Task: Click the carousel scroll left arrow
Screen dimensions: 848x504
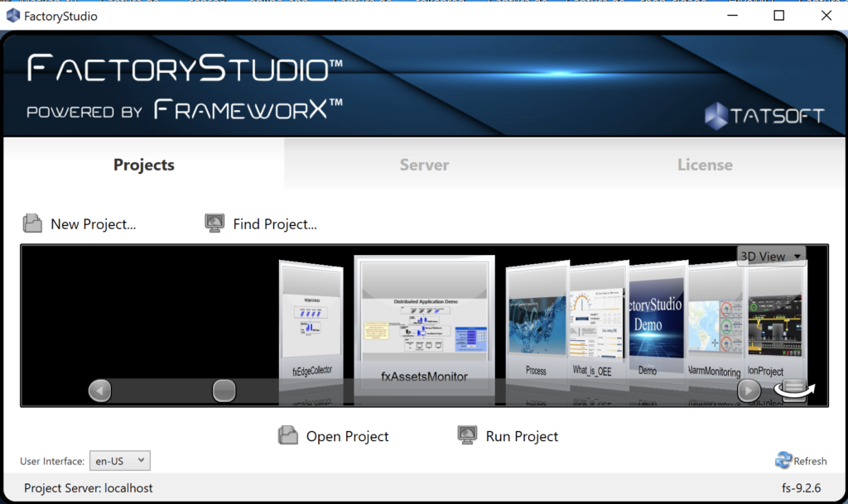Action: coord(100,391)
